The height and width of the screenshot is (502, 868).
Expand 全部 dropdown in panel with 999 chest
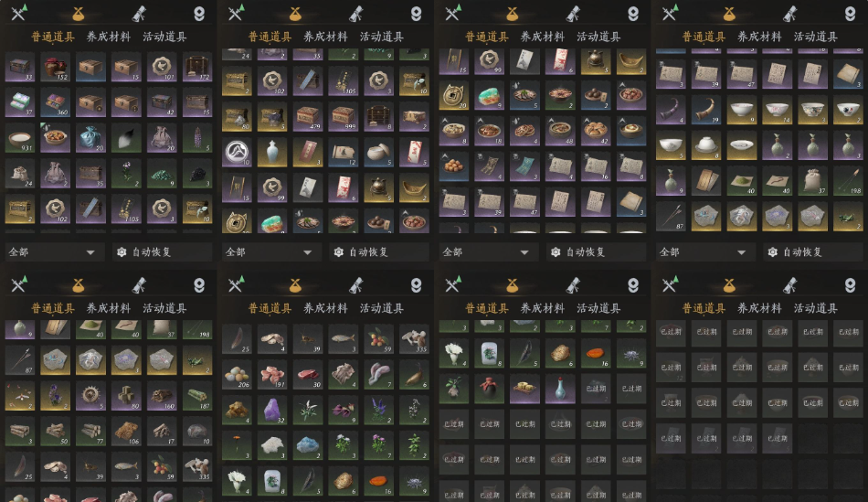(269, 252)
